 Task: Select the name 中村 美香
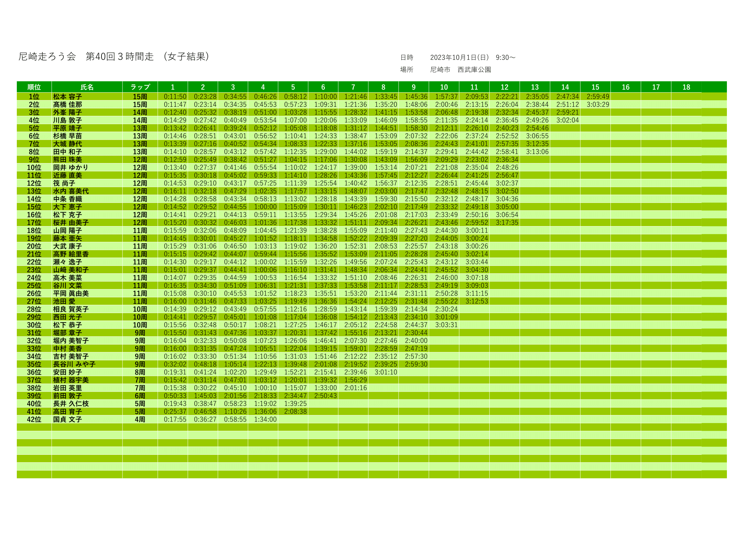(x=68, y=349)
